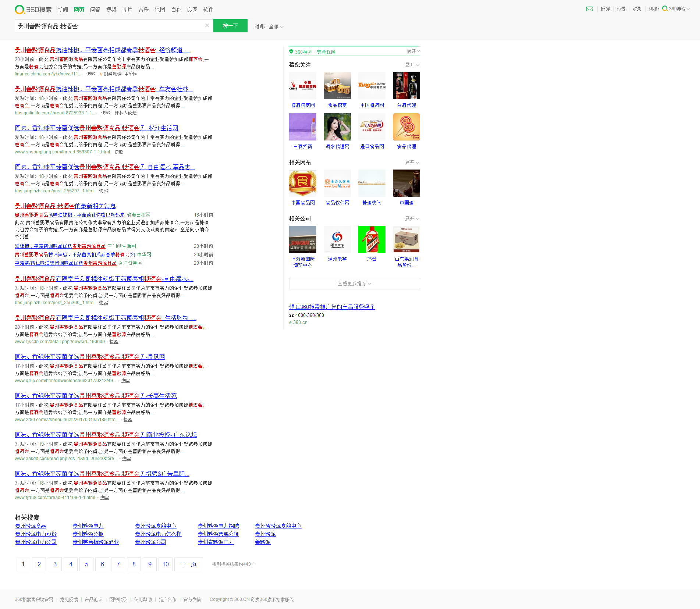Open the 糖酒快讯 thumbnail
Image resolution: width=700 pixels, height=609 pixels.
tap(372, 183)
